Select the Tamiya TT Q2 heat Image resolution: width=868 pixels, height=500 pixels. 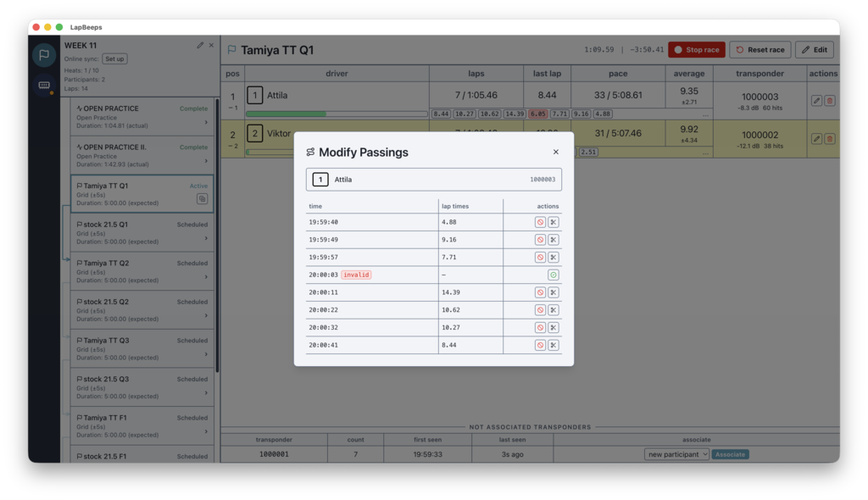click(142, 271)
